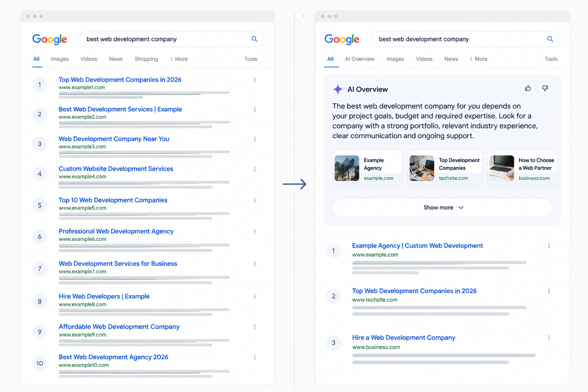Open three-dot menu for Top 10 Web Development Companies
Image resolution: width=588 pixels, height=392 pixels.
click(x=255, y=200)
